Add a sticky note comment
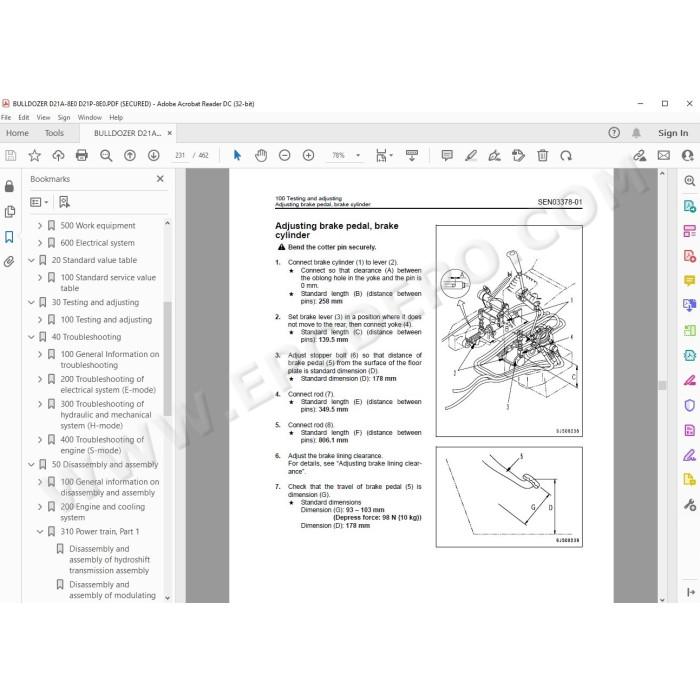Image resolution: width=700 pixels, height=700 pixels. (447, 155)
